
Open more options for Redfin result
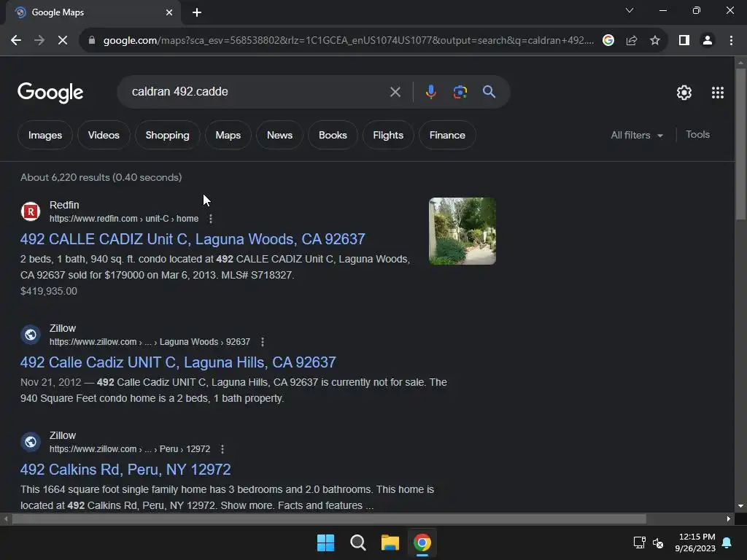[211, 219]
